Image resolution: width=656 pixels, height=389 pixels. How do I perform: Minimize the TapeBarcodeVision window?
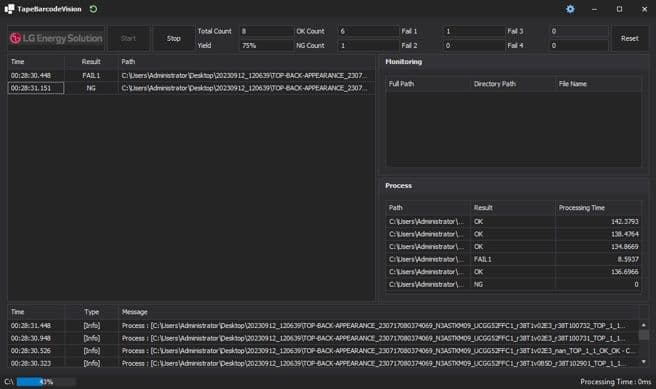(x=594, y=9)
